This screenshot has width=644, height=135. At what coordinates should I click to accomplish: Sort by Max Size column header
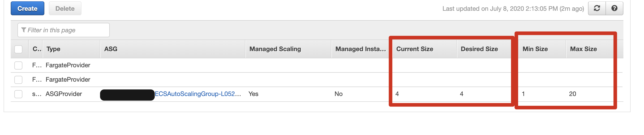[583, 49]
